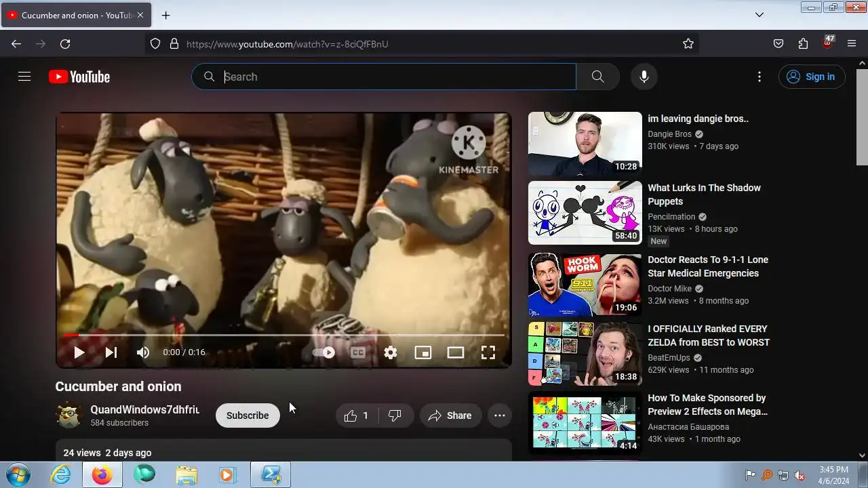868x488 pixels.
Task: Dislike the video
Action: [395, 415]
